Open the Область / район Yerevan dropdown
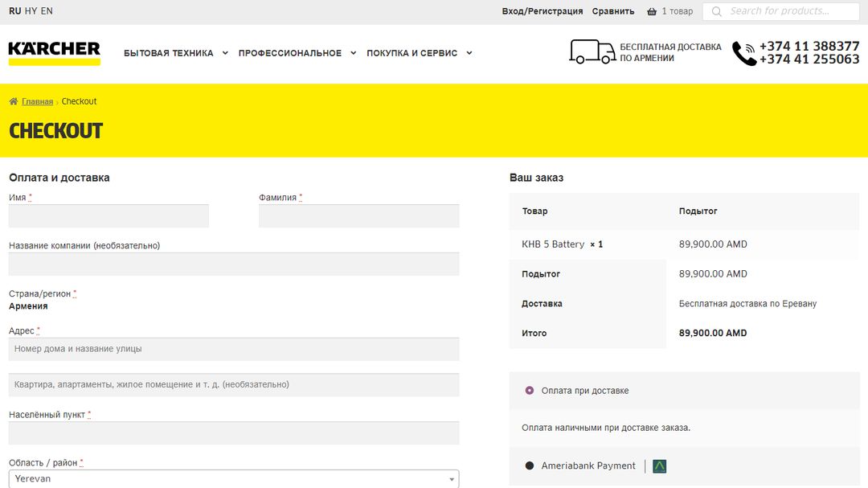 tap(234, 478)
